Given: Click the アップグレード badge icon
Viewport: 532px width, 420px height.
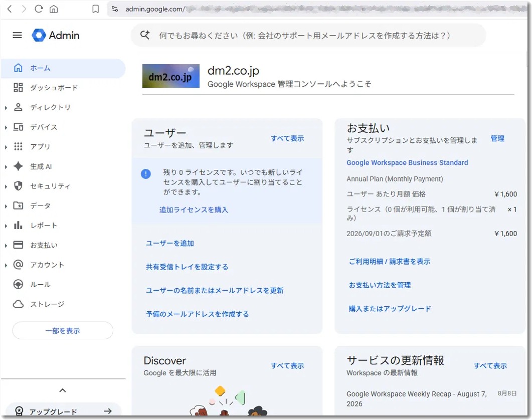Looking at the screenshot, I should (19, 411).
